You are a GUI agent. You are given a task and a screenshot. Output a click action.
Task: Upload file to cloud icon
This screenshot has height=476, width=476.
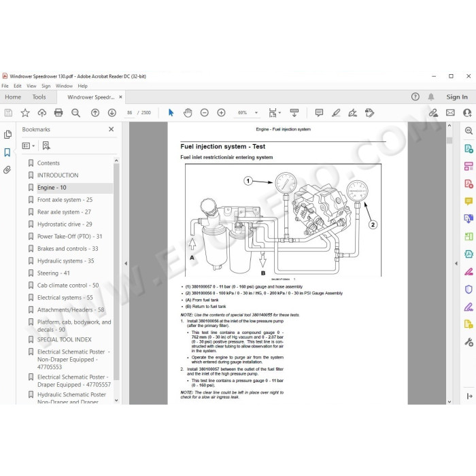tap(42, 113)
